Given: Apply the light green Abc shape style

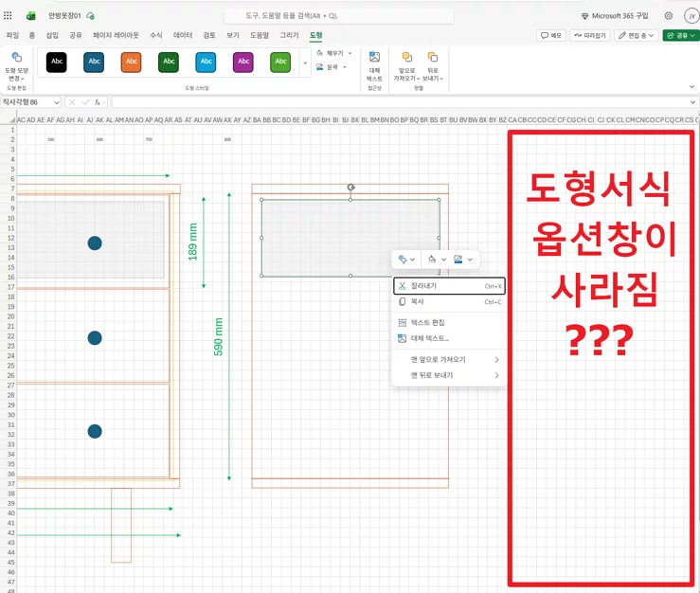Looking at the screenshot, I should 280,62.
